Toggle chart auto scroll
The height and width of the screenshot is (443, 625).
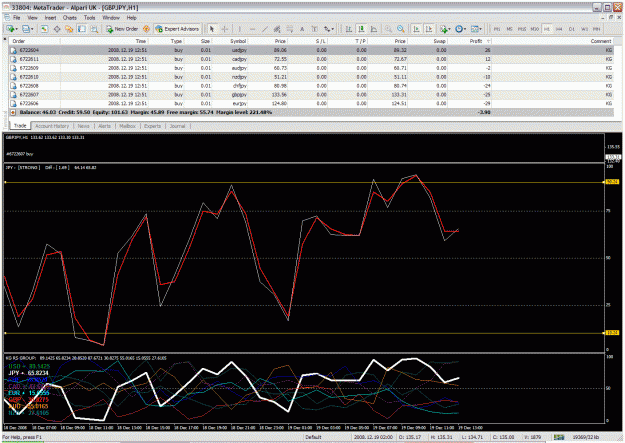click(416, 29)
